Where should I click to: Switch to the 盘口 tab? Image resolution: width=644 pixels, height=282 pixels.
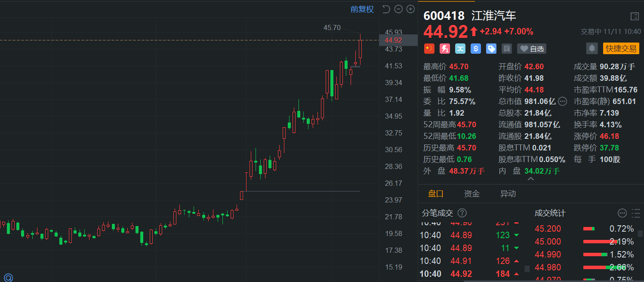tap(436, 193)
